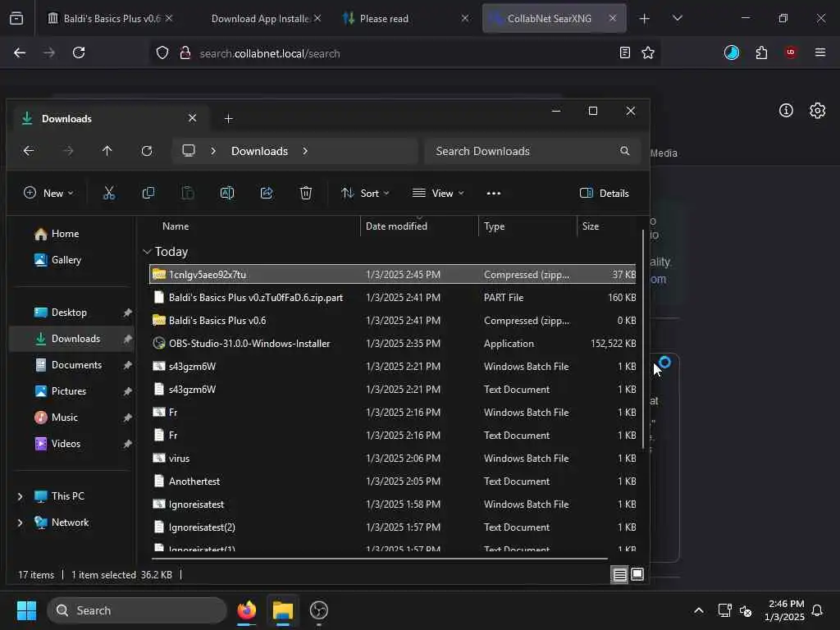Select Baldi's Basics Plus v0.6 zip folder

tap(393, 321)
